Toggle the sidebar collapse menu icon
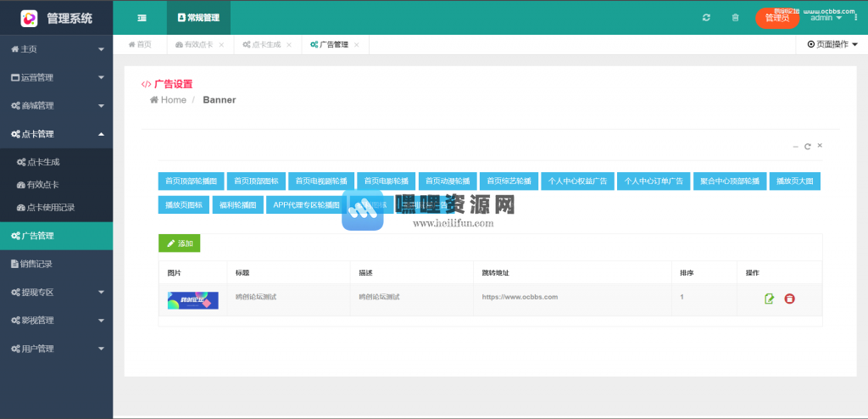This screenshot has height=419, width=868. click(142, 18)
